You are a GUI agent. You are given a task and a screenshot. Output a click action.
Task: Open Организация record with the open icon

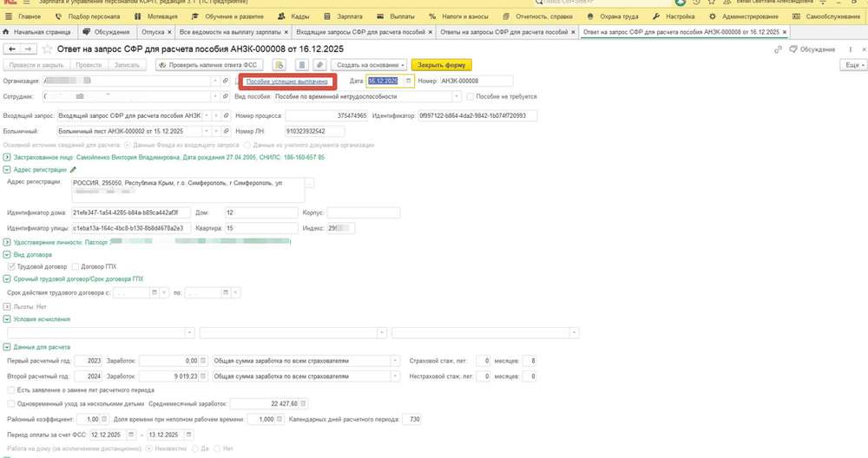point(226,81)
